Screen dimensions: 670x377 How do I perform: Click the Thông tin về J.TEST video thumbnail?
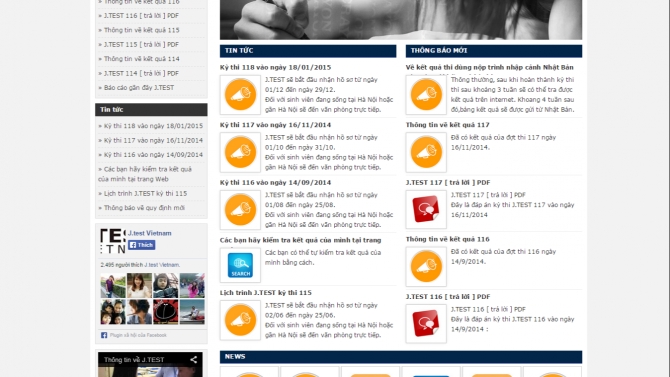tap(150, 365)
